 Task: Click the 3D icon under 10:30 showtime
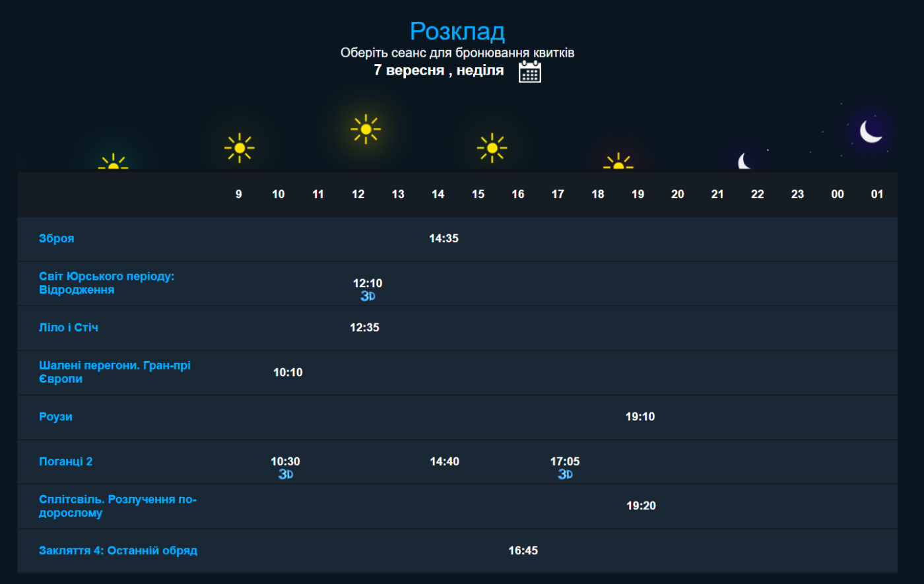(285, 474)
